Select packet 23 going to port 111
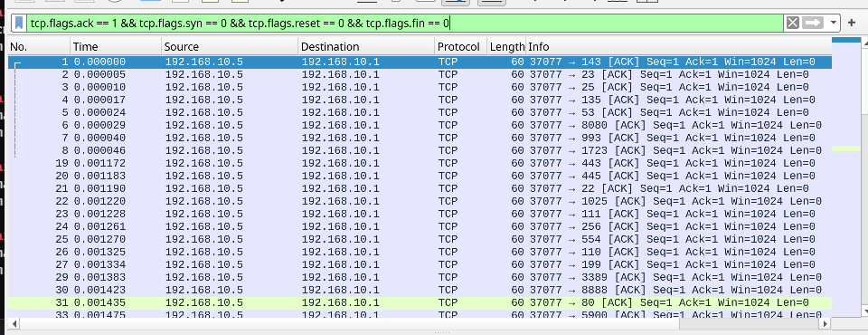868x335 pixels. (420, 214)
